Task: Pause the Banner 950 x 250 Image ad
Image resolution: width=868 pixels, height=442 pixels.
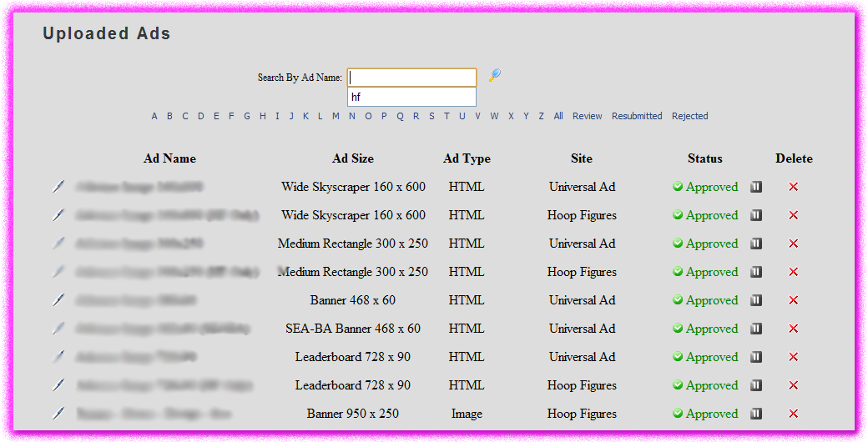Action: point(756,414)
